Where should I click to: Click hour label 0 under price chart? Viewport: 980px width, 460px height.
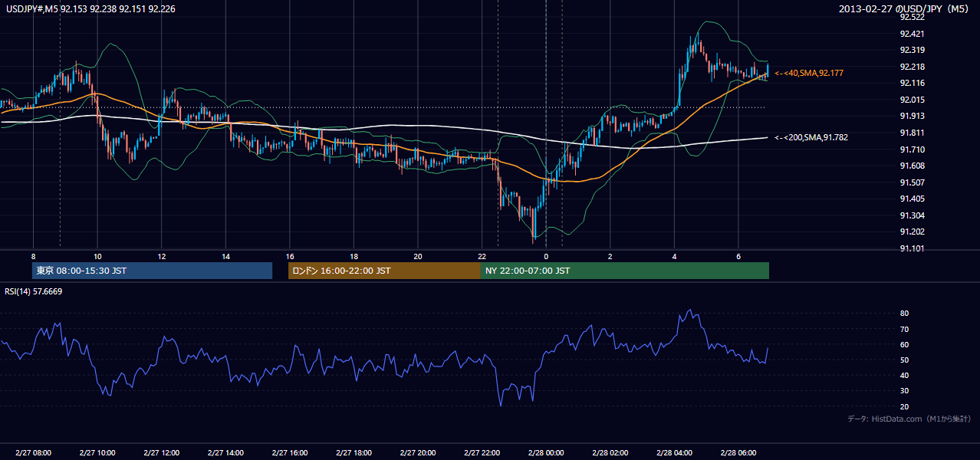546,256
